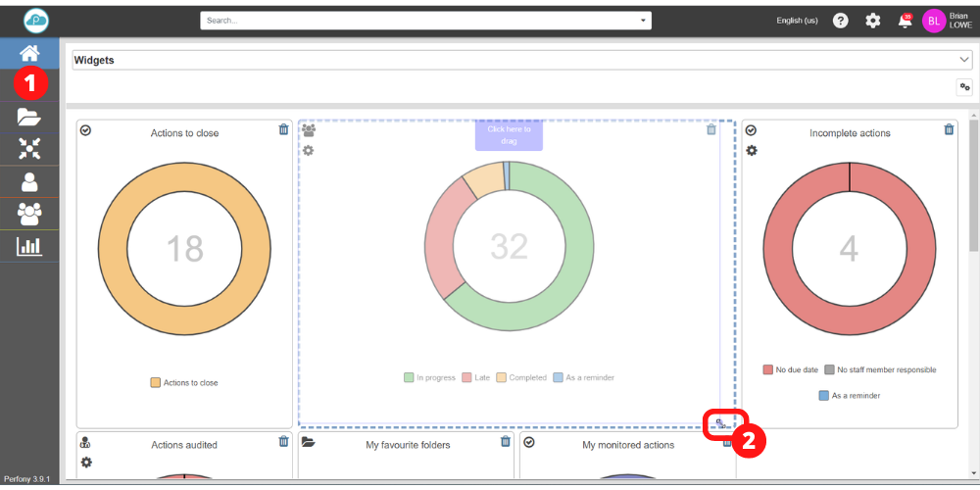Click the widget configuration button below dropdown
This screenshot has width=980, height=490.
click(x=964, y=87)
